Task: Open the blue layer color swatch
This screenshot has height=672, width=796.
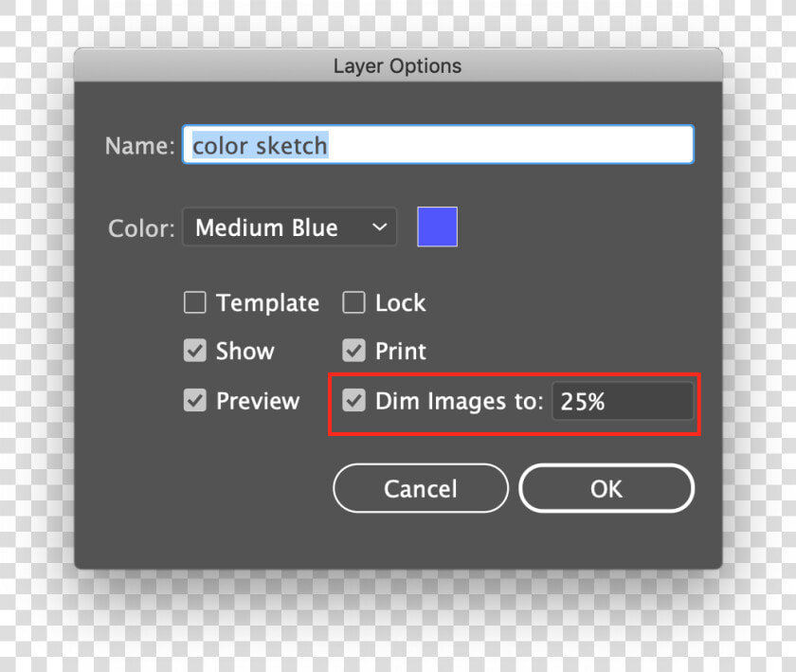Action: tap(437, 227)
